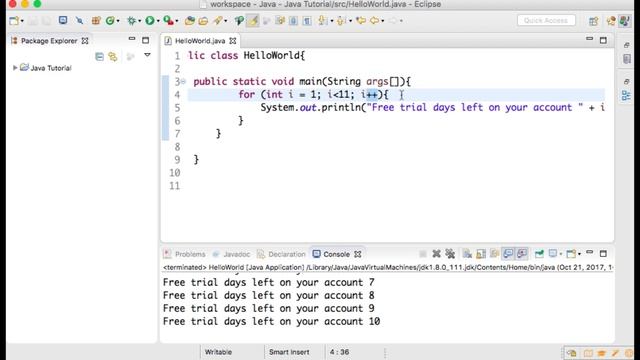Viewport: 640px width, 360px height.
Task: Click the Display Selected Console icon
Action: 553,254
